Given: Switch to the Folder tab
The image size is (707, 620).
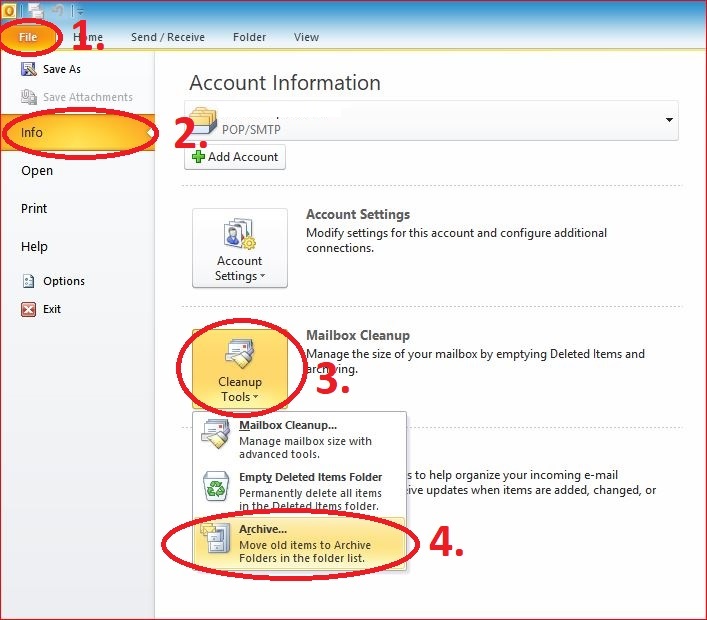Looking at the screenshot, I should pyautogui.click(x=249, y=37).
